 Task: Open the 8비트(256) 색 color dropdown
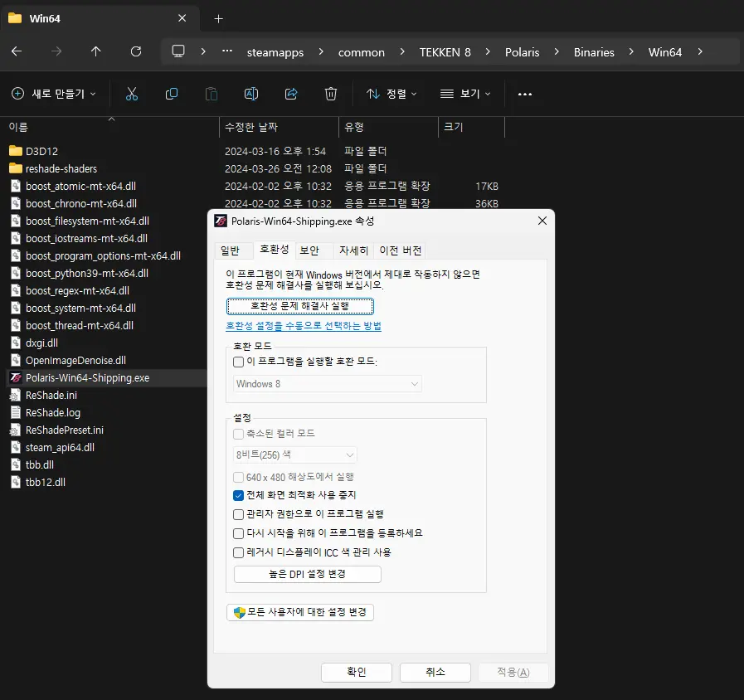(294, 455)
